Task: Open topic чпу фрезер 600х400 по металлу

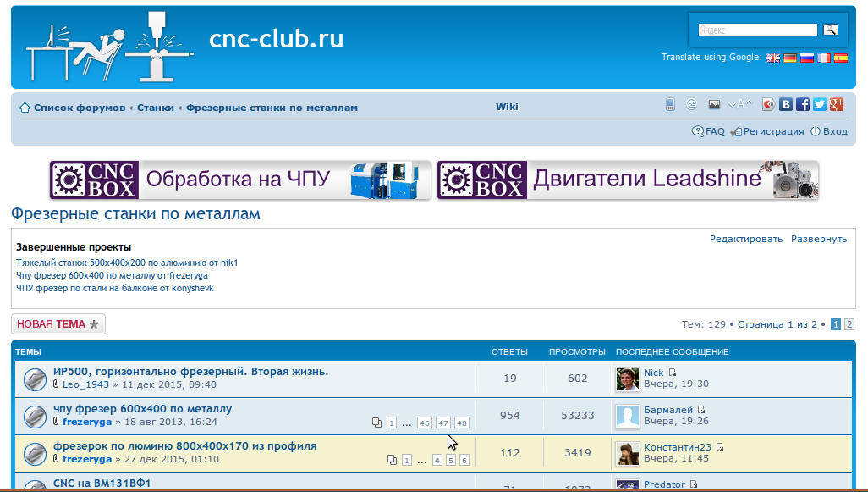Action: [x=142, y=408]
